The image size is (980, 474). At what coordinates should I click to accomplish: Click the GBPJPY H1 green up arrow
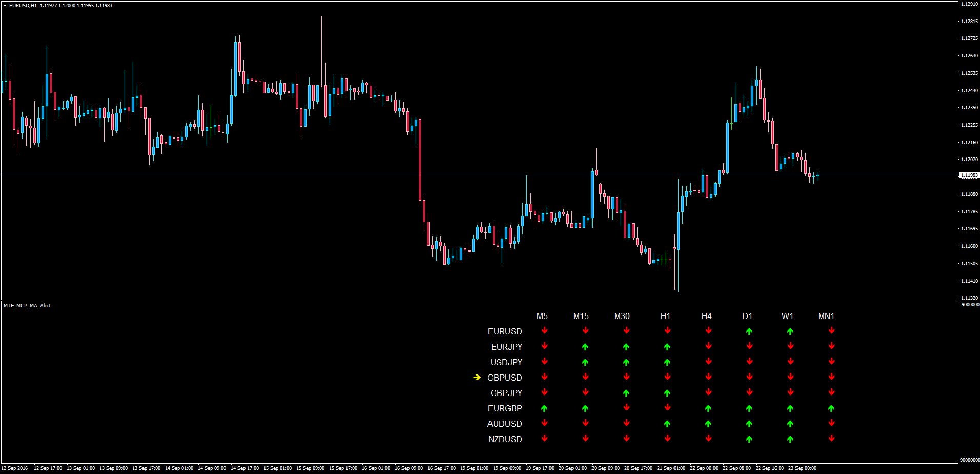[667, 393]
